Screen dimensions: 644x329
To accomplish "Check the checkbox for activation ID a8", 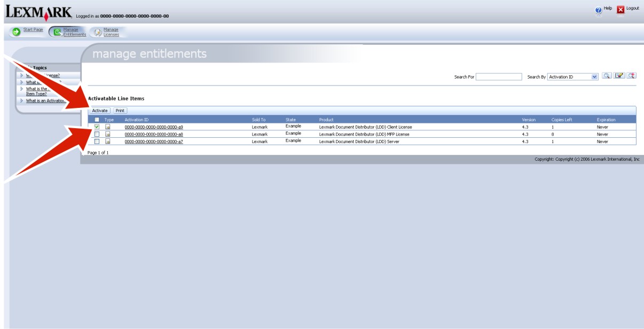I will click(x=97, y=134).
